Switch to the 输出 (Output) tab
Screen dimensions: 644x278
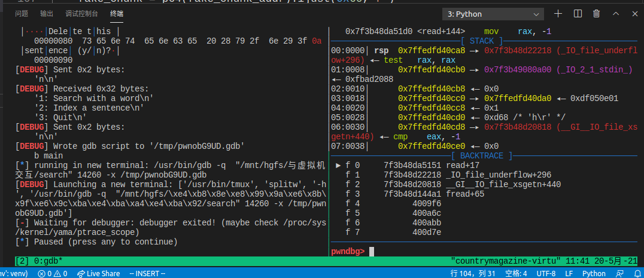[46, 13]
